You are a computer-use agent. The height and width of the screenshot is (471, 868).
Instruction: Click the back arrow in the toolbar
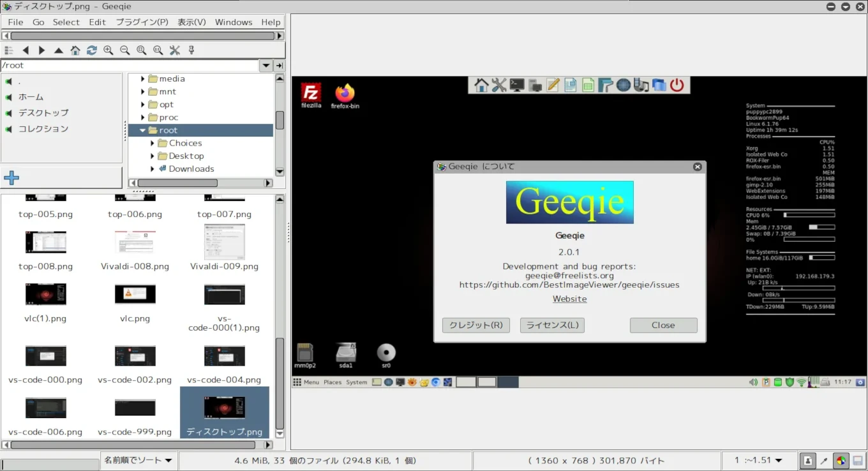point(26,50)
